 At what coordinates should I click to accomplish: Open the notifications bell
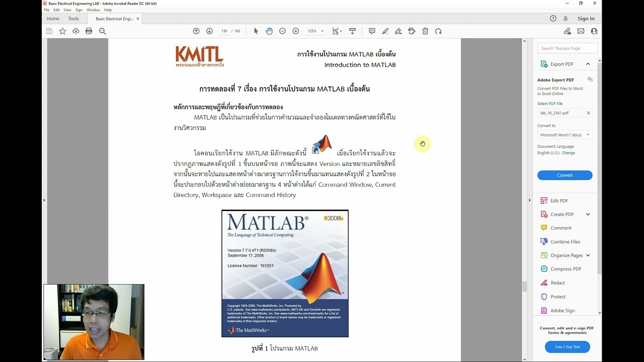(x=566, y=19)
